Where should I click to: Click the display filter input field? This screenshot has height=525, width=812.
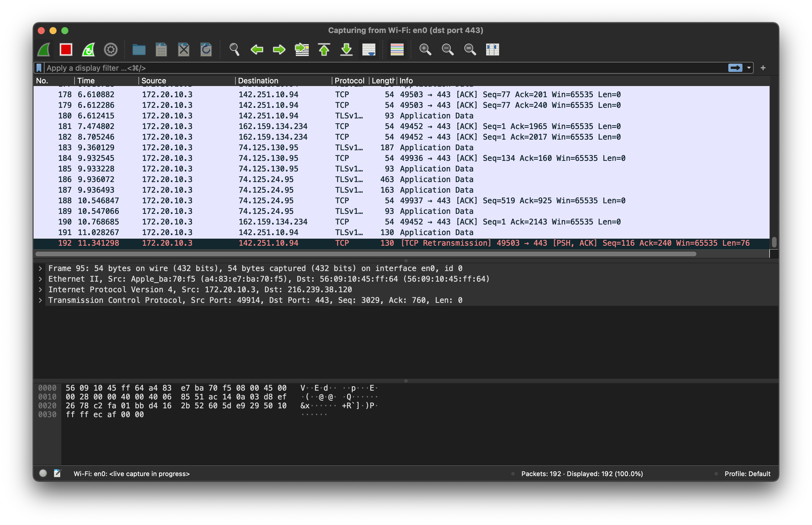click(x=375, y=68)
